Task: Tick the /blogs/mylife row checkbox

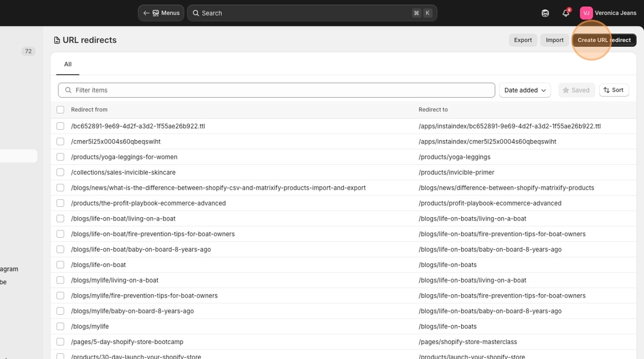Action: tap(60, 326)
